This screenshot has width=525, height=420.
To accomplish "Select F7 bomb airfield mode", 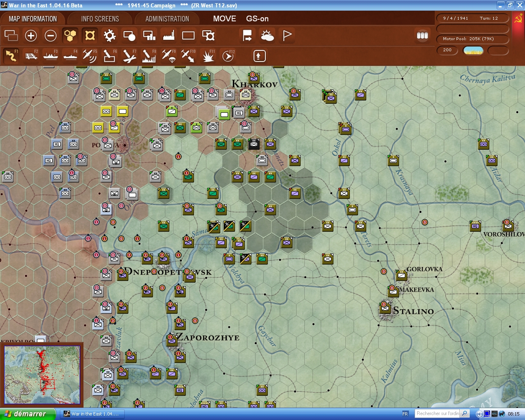I will click(x=129, y=55).
